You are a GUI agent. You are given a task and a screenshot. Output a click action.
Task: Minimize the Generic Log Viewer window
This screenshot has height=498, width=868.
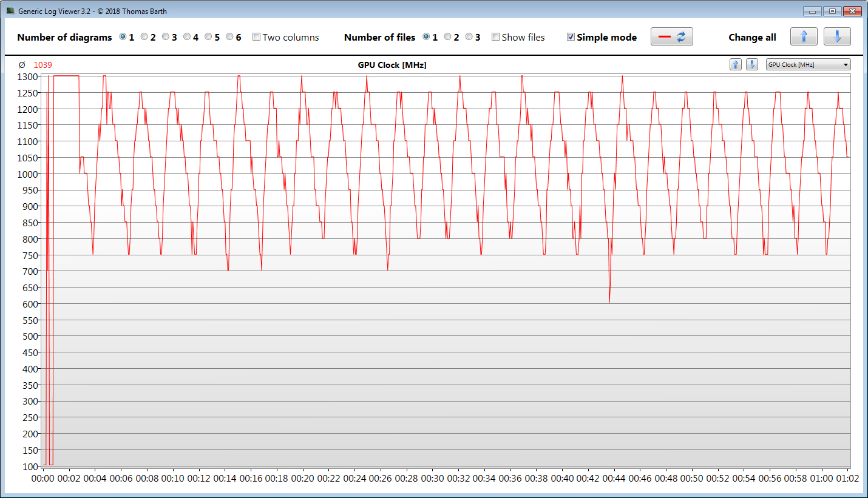coord(812,11)
